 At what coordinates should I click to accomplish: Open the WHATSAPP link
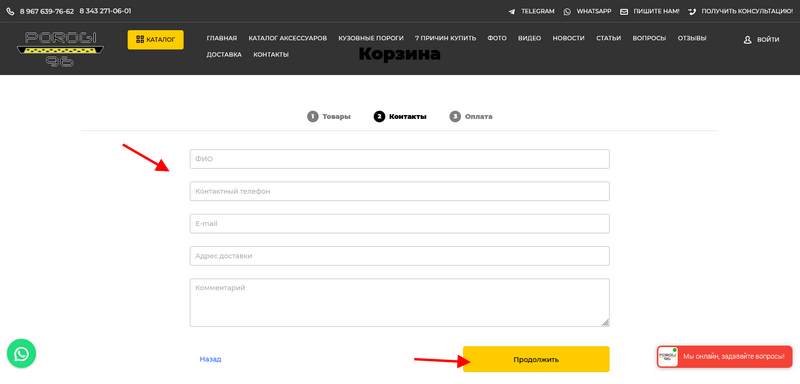click(x=594, y=11)
